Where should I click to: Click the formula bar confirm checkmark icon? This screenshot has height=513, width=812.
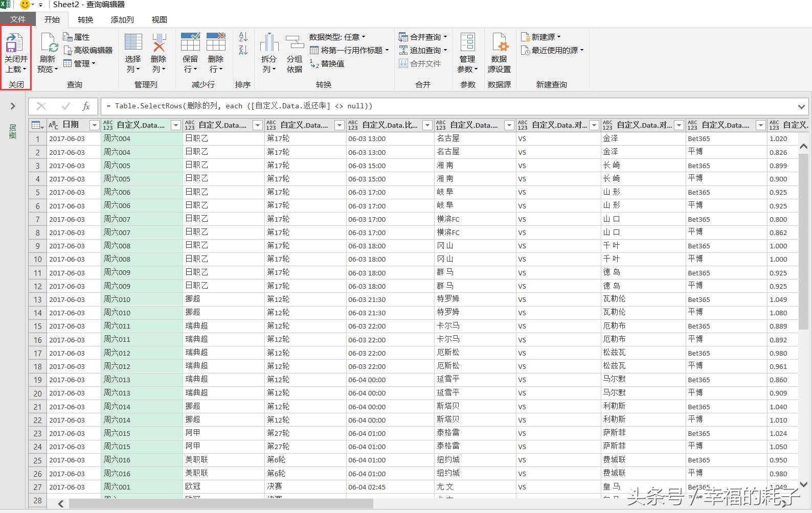click(65, 106)
